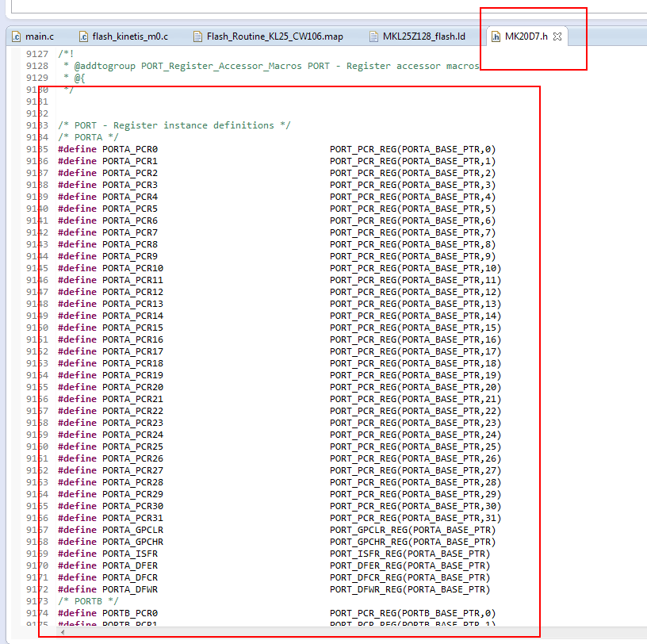Screen dimensions: 647x644
Task: Click PORT_PCR_REG(PORTA_BASE_PTR,0) expression
Action: [412, 149]
